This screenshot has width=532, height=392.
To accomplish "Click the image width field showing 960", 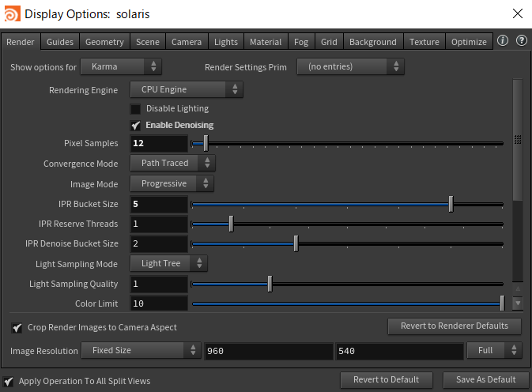I will 269,351.
